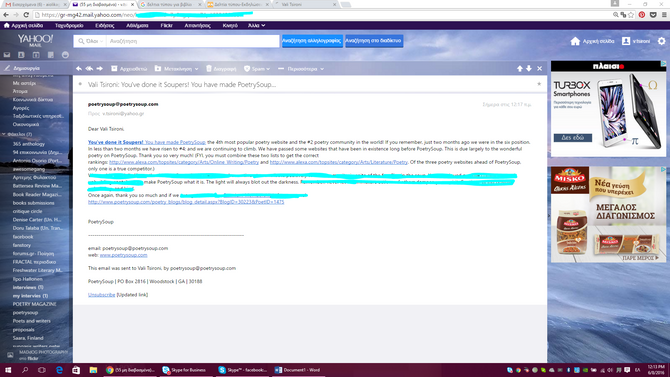Archive this email with Αρχειοθετώ
This screenshot has width=670, height=377.
coord(129,68)
